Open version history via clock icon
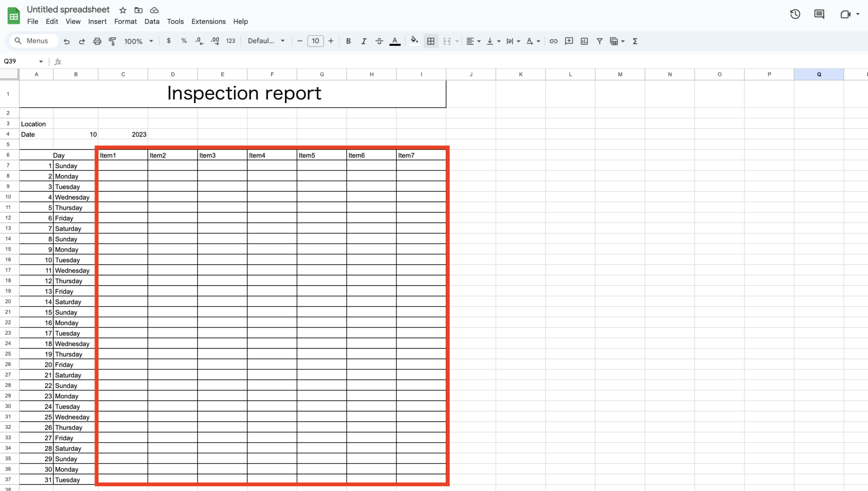The image size is (868, 491). 795,14
